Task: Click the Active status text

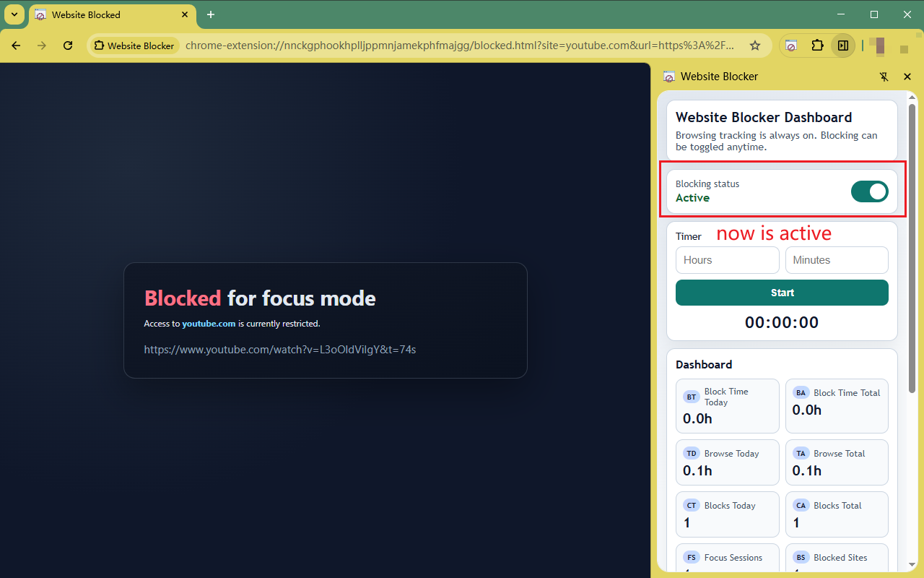Action: [692, 198]
